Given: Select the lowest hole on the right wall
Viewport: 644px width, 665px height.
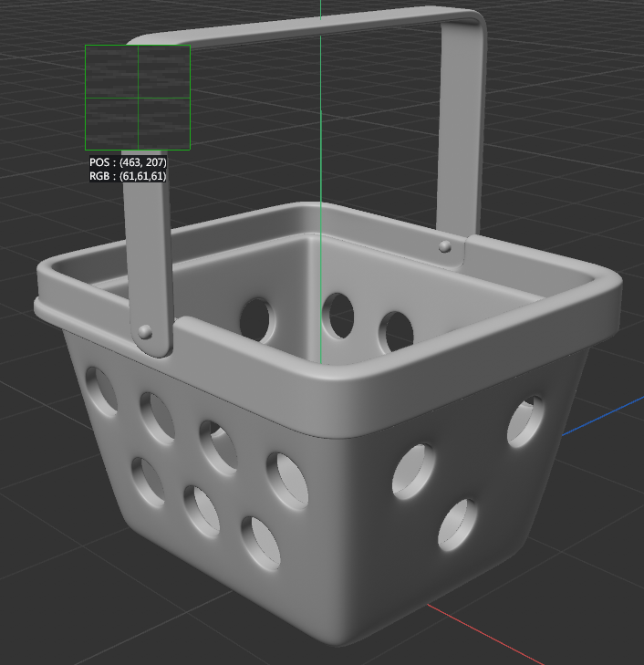Looking at the screenshot, I should [458, 526].
